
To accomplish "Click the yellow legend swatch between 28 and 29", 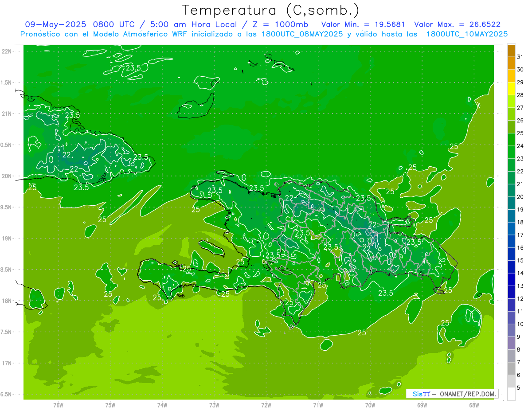I will (511, 89).
